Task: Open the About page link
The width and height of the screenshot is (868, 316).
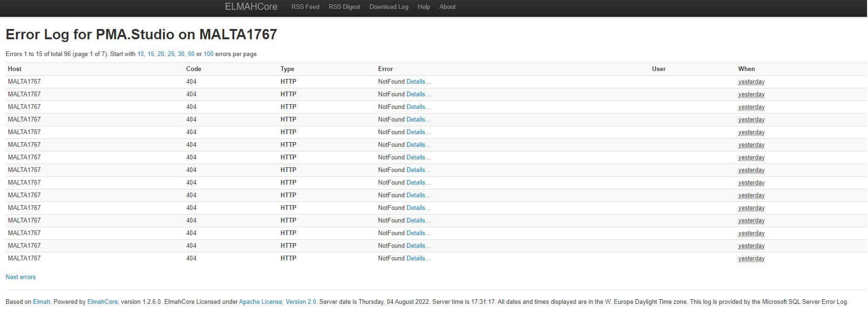Action: [x=447, y=7]
